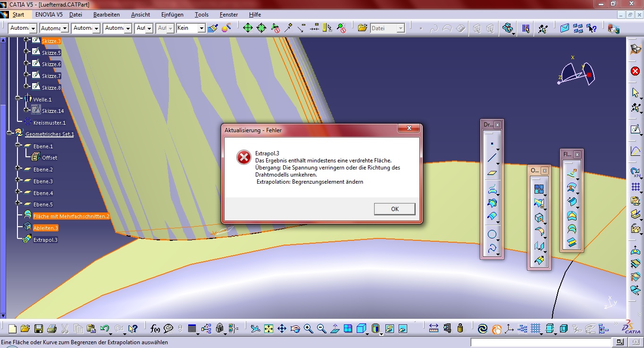The width and height of the screenshot is (644, 348).
Task: Select Extrapol.3 in the specification tree
Action: 45,239
